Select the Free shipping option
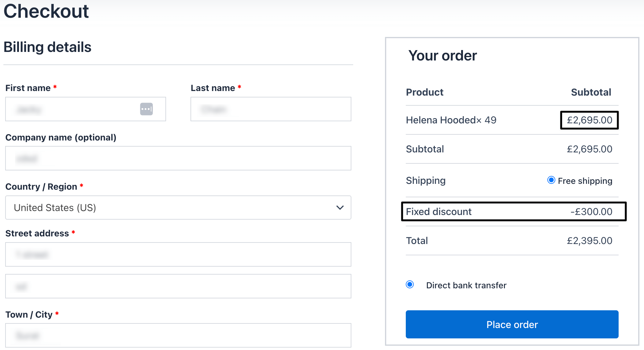Screen dimensions: 644x350 tap(551, 180)
